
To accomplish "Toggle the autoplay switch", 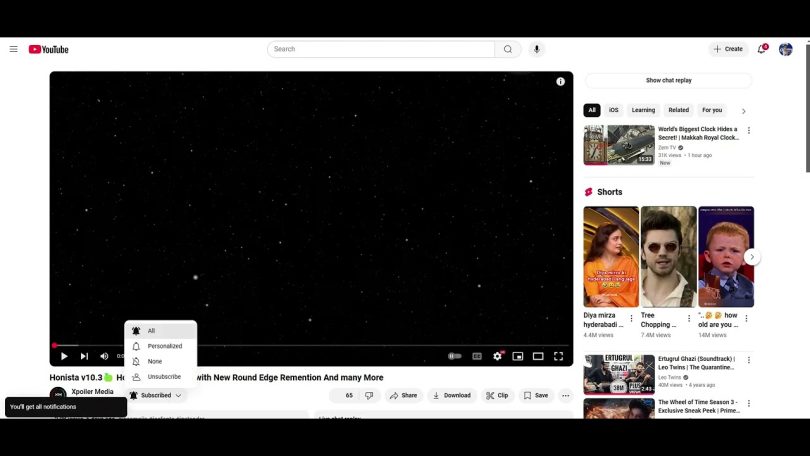I will [x=455, y=356].
